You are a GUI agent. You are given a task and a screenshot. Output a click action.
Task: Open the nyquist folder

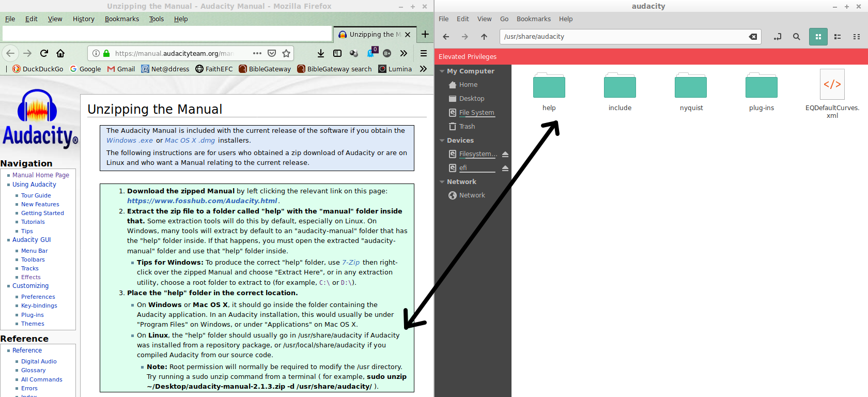691,91
